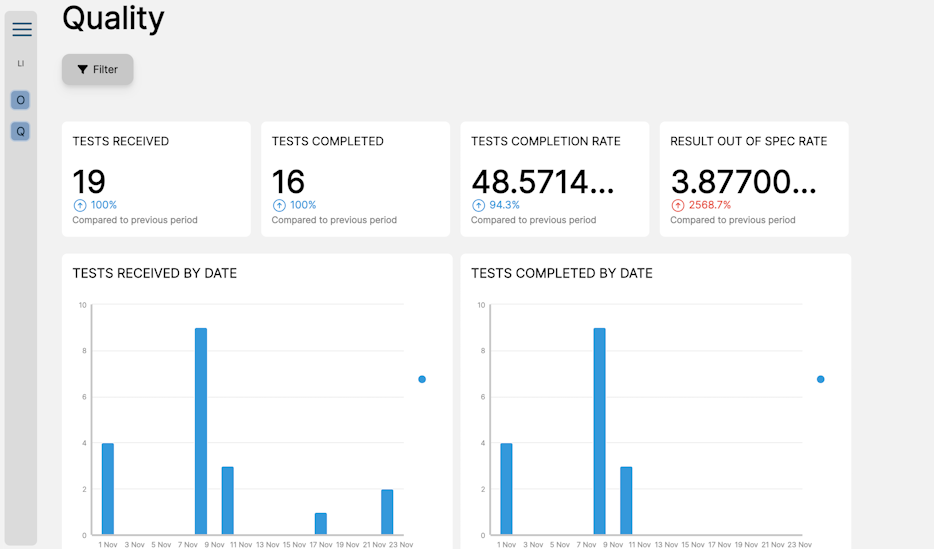This screenshot has height=549, width=934.
Task: Select the 1 Nov bar in Tests Completed chart
Action: [506, 489]
